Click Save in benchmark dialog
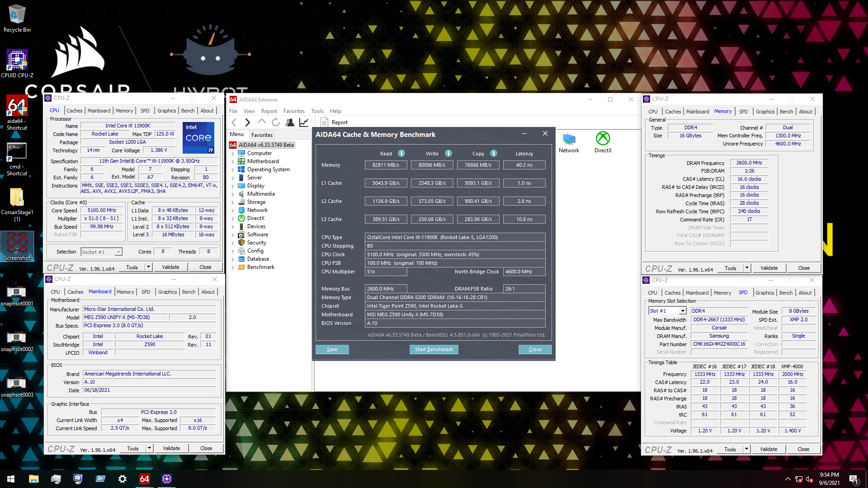Image resolution: width=868 pixels, height=488 pixels. (x=332, y=349)
